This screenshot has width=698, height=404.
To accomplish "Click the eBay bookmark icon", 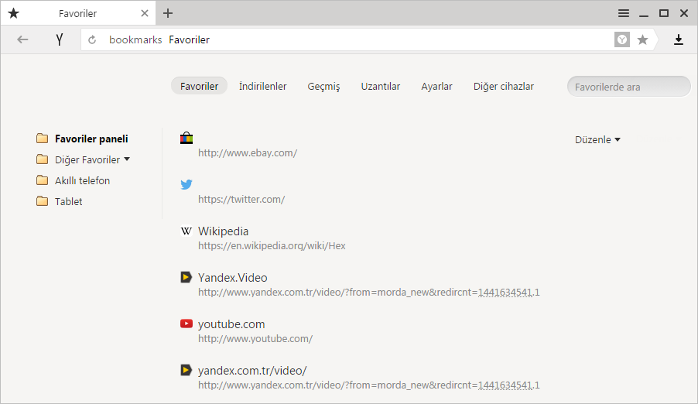I will pos(187,138).
